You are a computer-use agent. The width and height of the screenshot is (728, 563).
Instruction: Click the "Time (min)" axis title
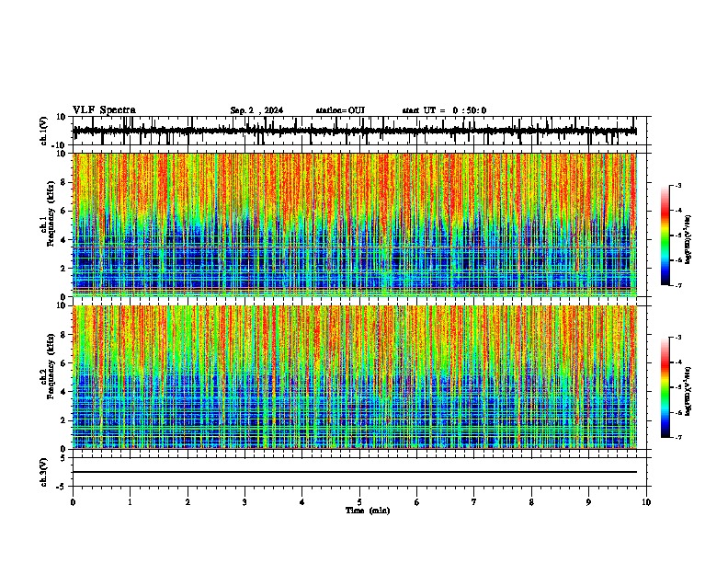tap(368, 511)
